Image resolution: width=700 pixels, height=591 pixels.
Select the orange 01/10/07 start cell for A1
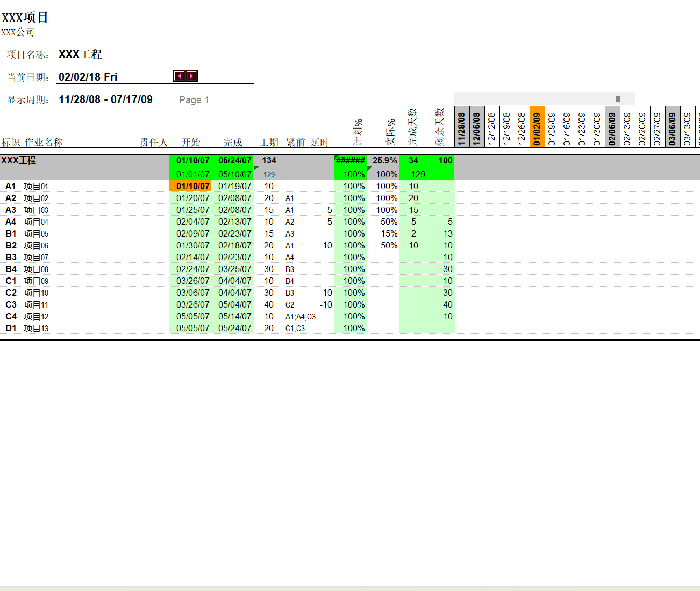[190, 186]
